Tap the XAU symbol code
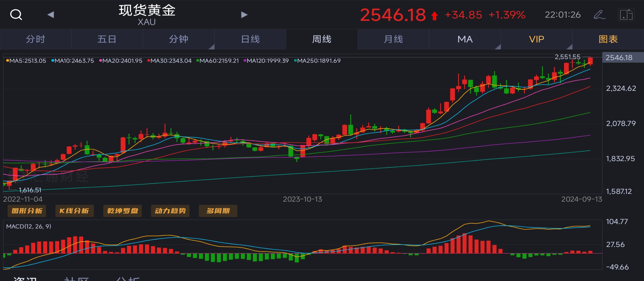Viewport: 644px width, 281px height. [147, 22]
